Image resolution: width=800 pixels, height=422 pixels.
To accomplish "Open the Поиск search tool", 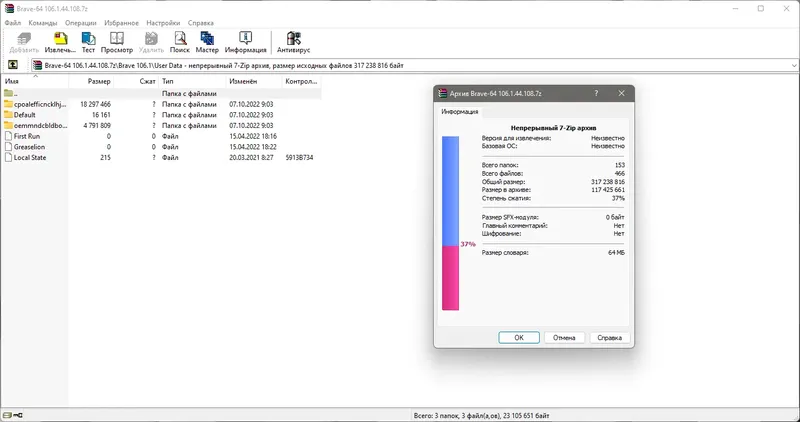I will pos(180,39).
